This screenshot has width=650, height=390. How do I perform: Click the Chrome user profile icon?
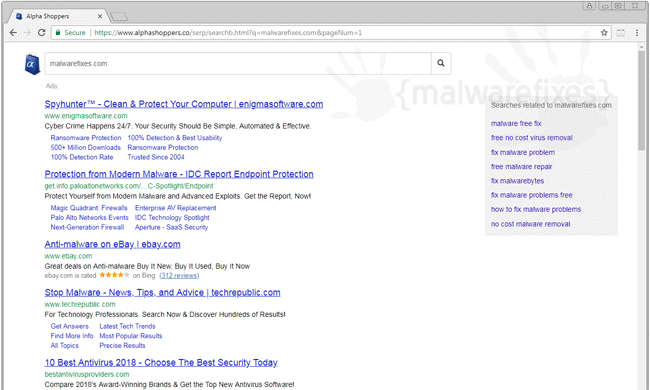click(x=589, y=5)
